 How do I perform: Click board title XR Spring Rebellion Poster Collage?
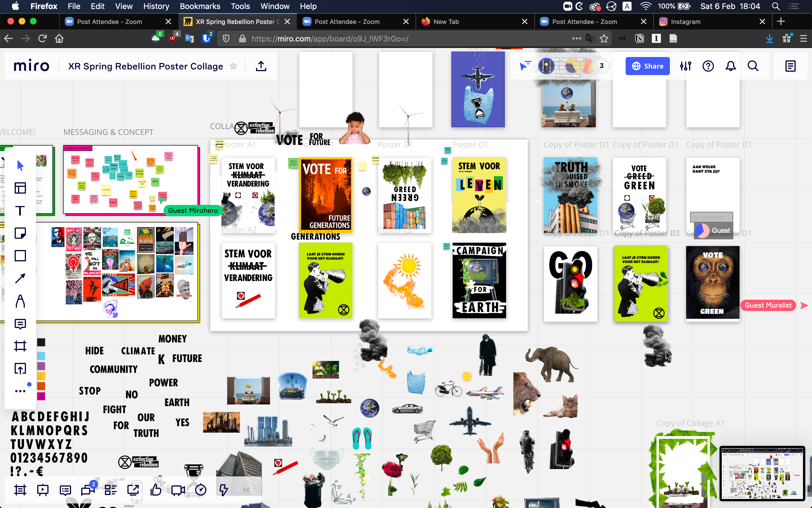pyautogui.click(x=145, y=66)
